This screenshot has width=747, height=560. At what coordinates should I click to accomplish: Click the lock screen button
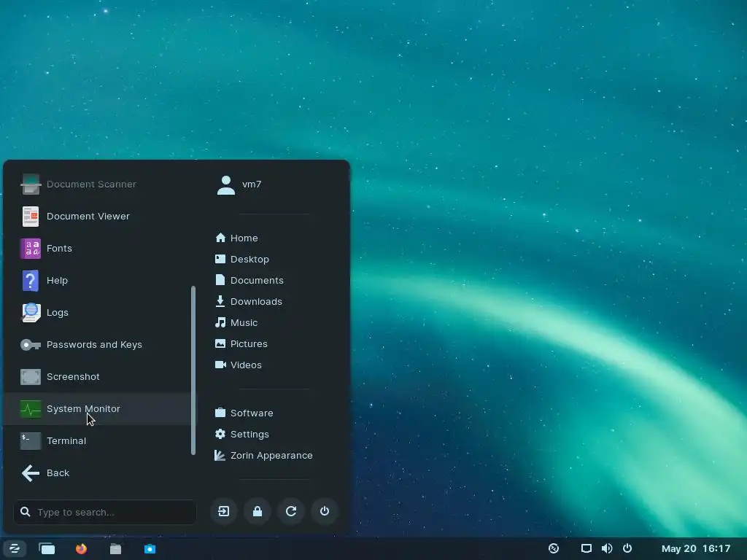point(258,511)
